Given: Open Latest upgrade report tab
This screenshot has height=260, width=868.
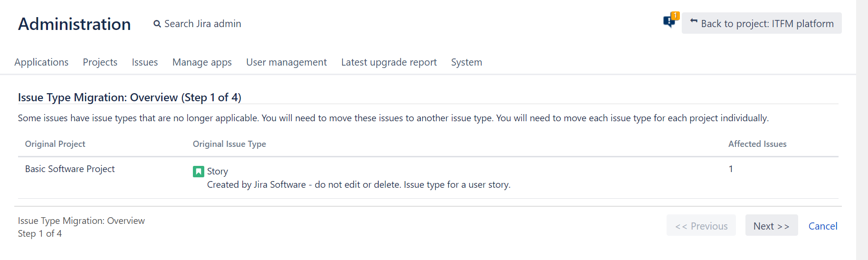Looking at the screenshot, I should [x=389, y=62].
